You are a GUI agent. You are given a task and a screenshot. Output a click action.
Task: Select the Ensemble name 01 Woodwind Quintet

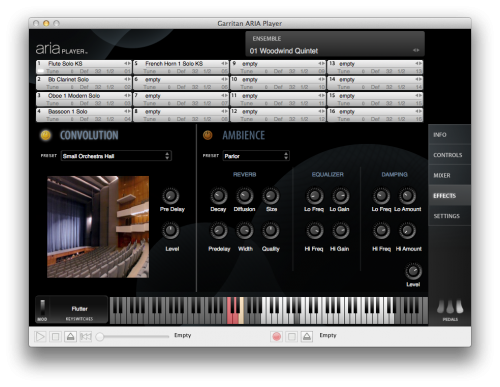(x=284, y=51)
